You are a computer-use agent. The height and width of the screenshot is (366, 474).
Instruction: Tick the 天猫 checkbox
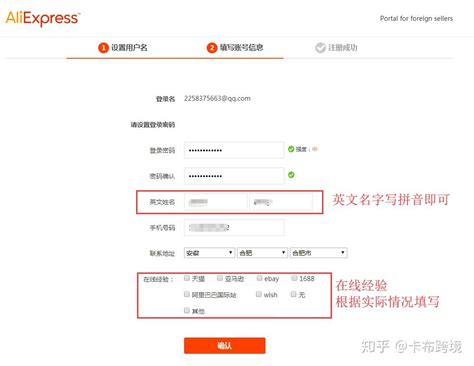[x=187, y=278]
